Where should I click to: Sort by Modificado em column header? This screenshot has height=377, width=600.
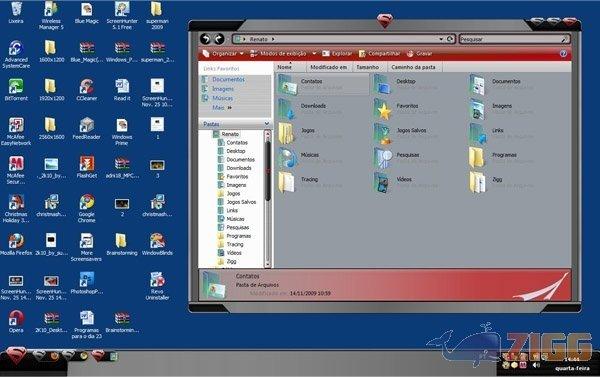329,67
